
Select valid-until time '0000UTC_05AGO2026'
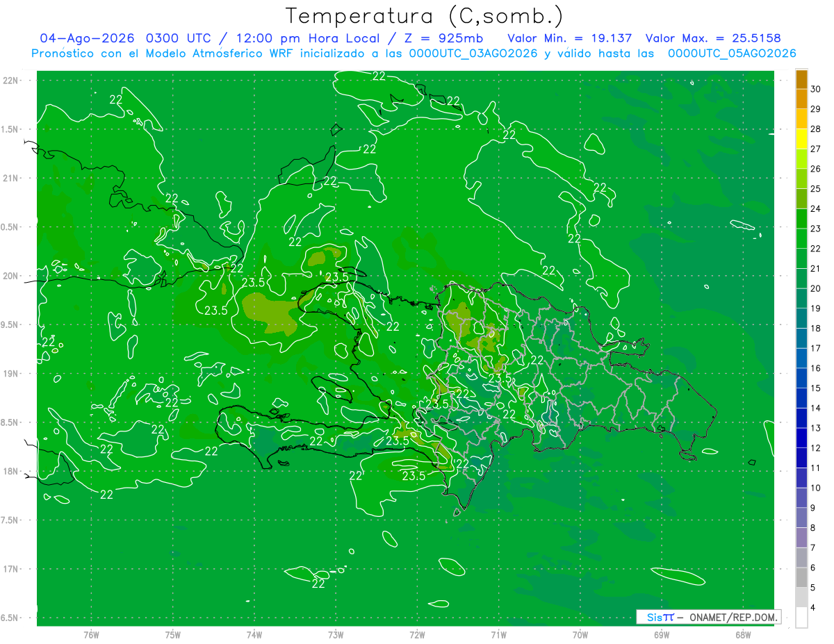pyautogui.click(x=732, y=53)
